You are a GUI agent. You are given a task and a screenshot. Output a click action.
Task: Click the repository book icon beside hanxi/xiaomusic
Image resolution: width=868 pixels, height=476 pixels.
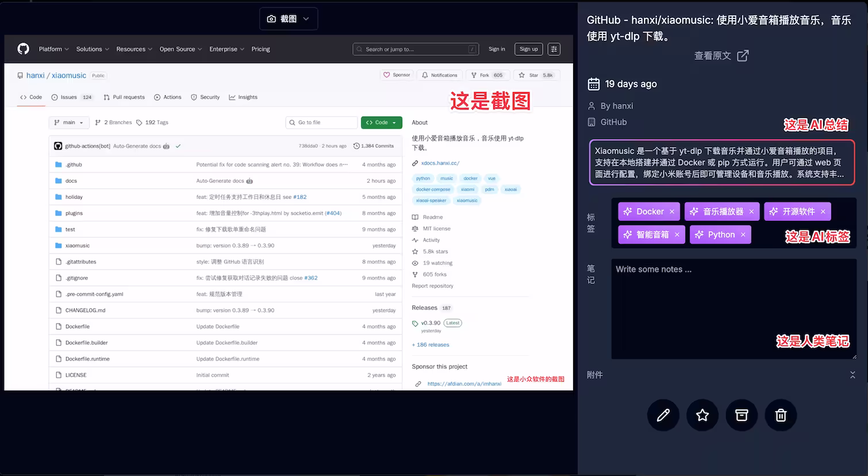[x=20, y=75]
